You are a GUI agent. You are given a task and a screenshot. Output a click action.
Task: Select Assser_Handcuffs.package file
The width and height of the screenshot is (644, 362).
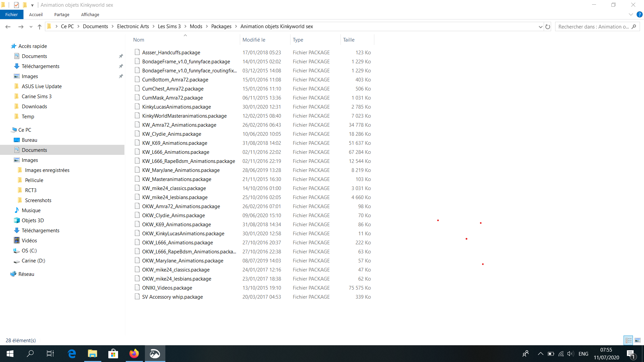tap(171, 53)
